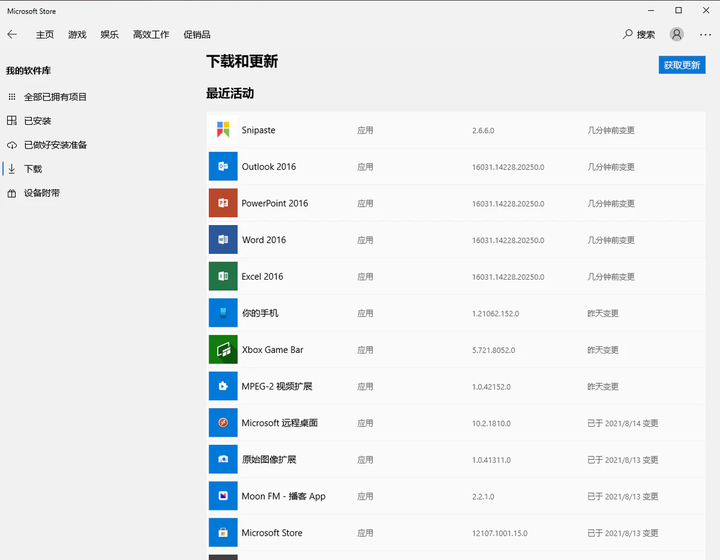720x560 pixels.
Task: Select 全部已拥有项目 in sidebar
Action: [x=55, y=97]
